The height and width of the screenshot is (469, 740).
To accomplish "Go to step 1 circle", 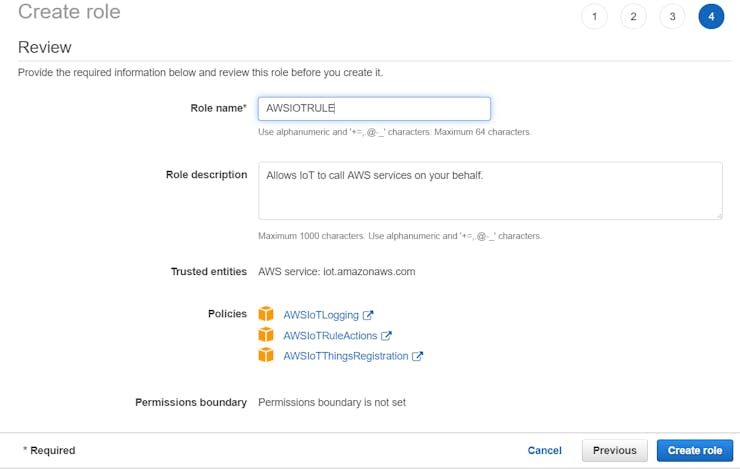I will 594,17.
